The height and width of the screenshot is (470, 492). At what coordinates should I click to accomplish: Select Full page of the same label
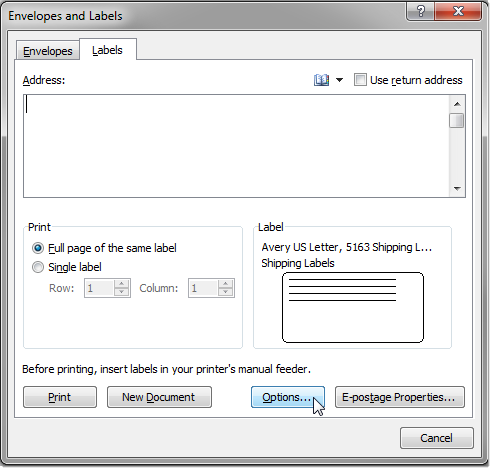(x=38, y=248)
